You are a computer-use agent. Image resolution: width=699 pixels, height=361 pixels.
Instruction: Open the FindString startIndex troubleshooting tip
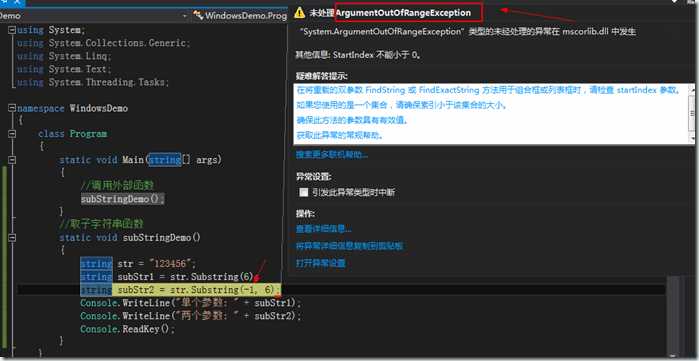[489, 90]
